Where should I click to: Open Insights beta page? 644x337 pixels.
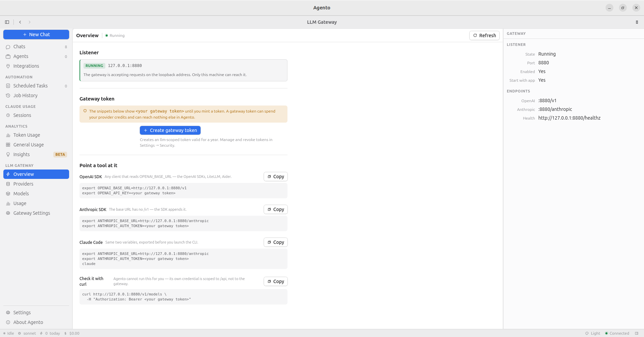[36, 154]
